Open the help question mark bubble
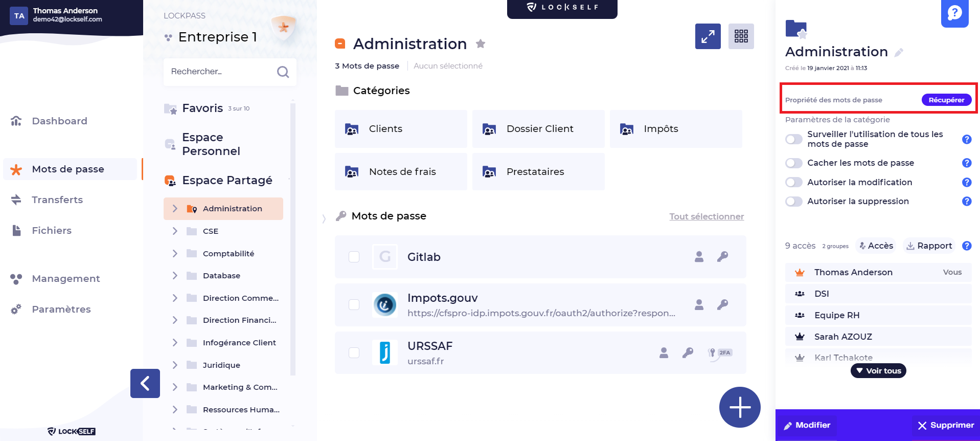The image size is (980, 441). tap(954, 13)
